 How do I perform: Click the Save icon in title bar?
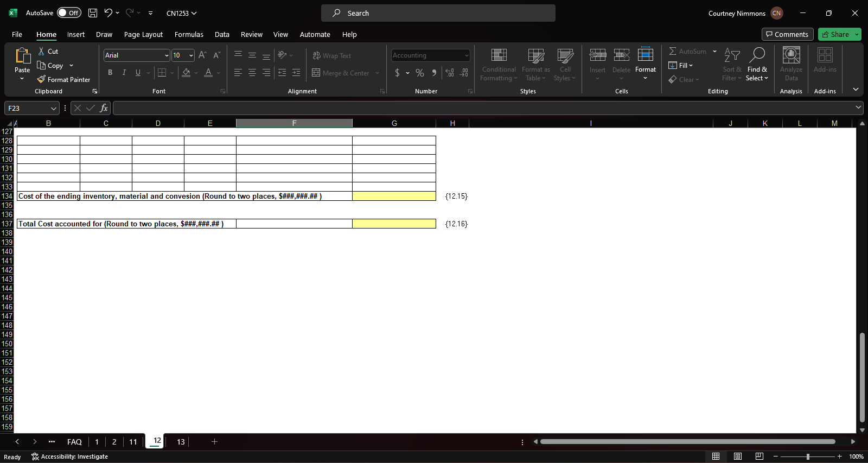pyautogui.click(x=93, y=13)
